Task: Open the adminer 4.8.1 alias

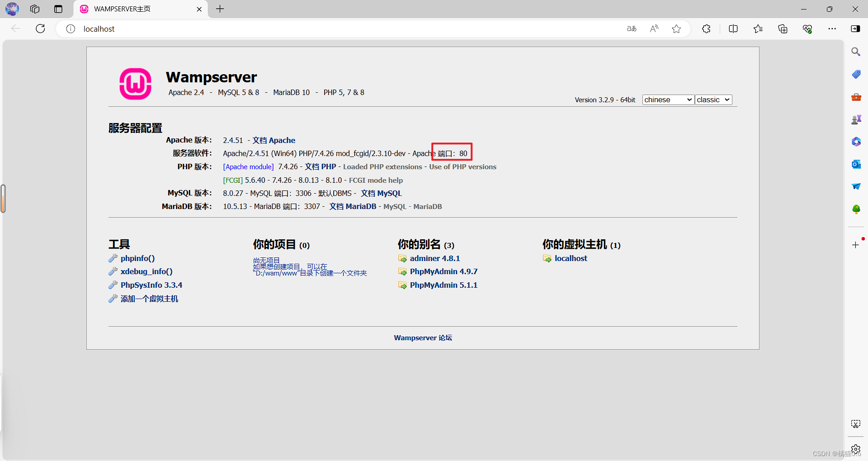Action: (x=435, y=258)
